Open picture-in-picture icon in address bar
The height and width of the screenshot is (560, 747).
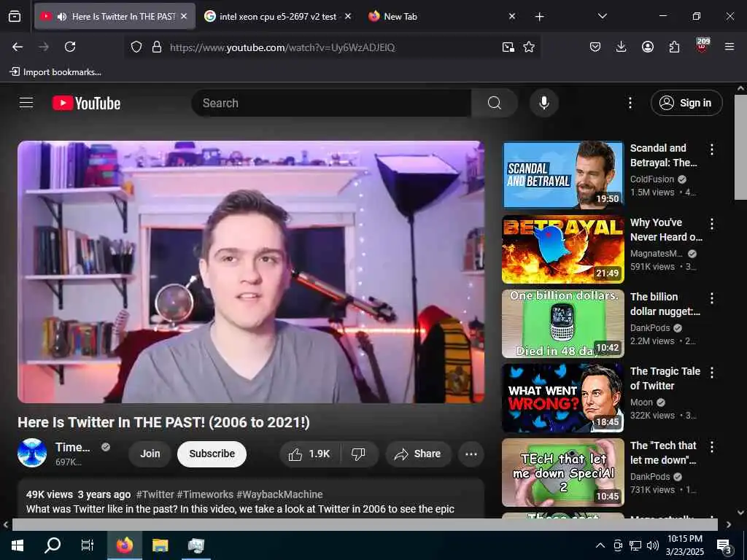(x=508, y=47)
